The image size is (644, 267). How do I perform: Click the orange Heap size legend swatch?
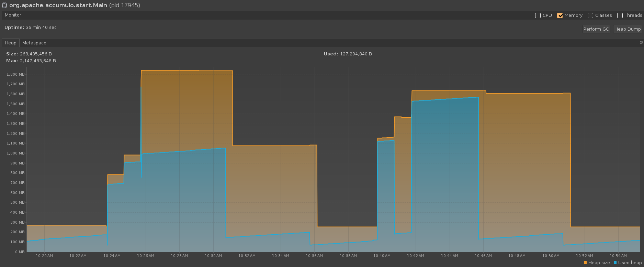click(585, 263)
